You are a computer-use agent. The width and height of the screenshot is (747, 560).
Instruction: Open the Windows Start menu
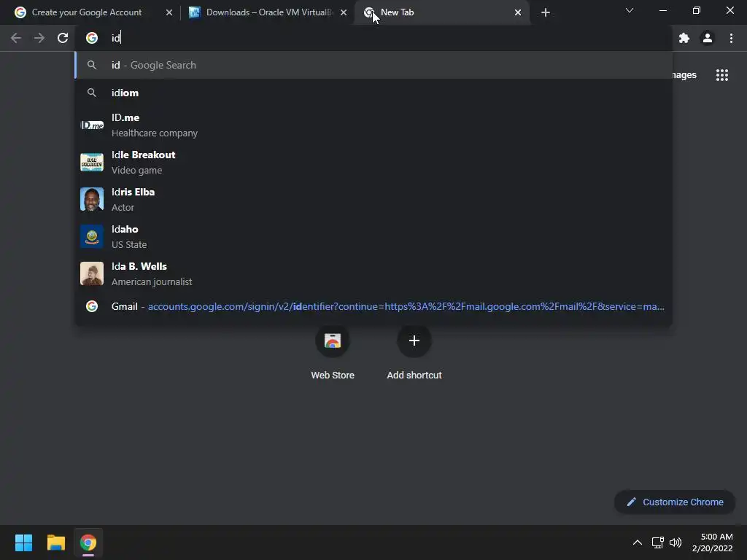coord(23,542)
